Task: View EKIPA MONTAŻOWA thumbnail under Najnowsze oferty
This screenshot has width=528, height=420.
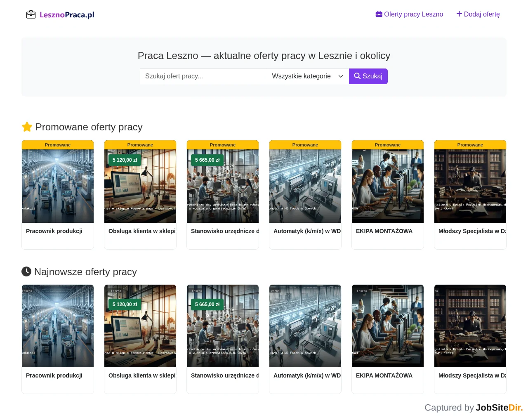Action: tap(388, 326)
